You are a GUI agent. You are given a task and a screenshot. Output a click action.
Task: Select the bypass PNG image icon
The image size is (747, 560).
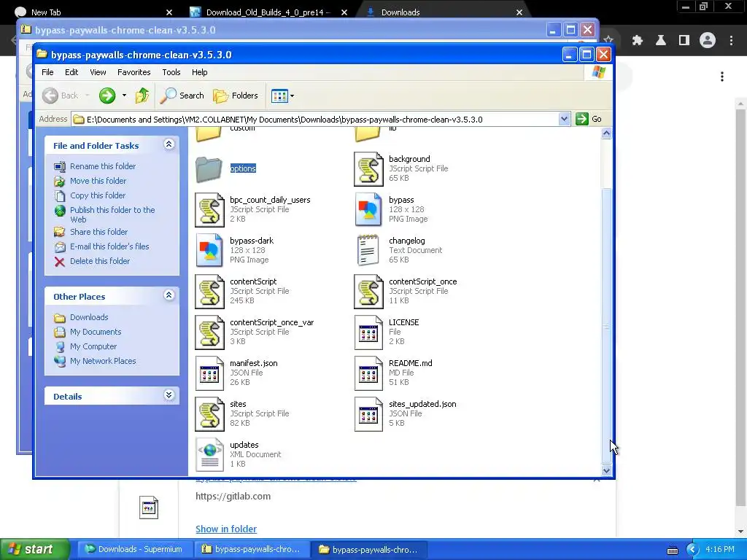pos(368,210)
